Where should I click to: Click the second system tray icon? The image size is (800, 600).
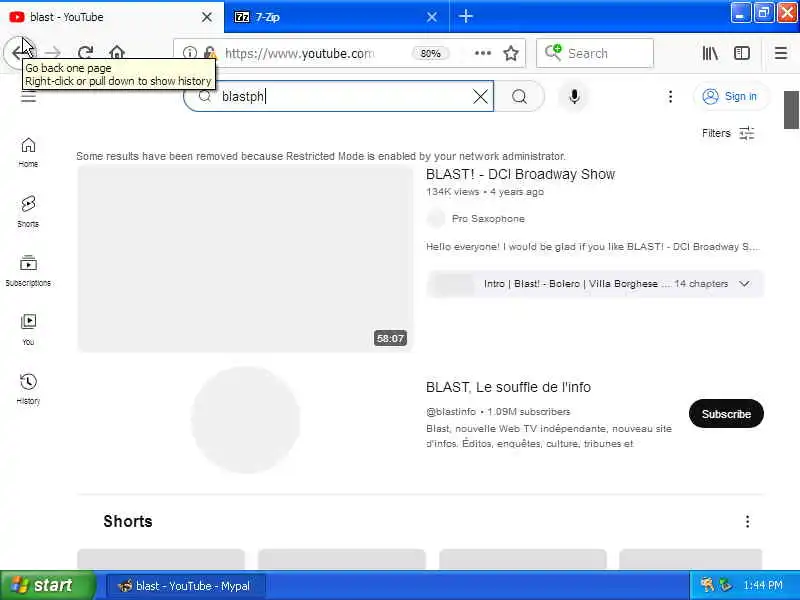725,585
